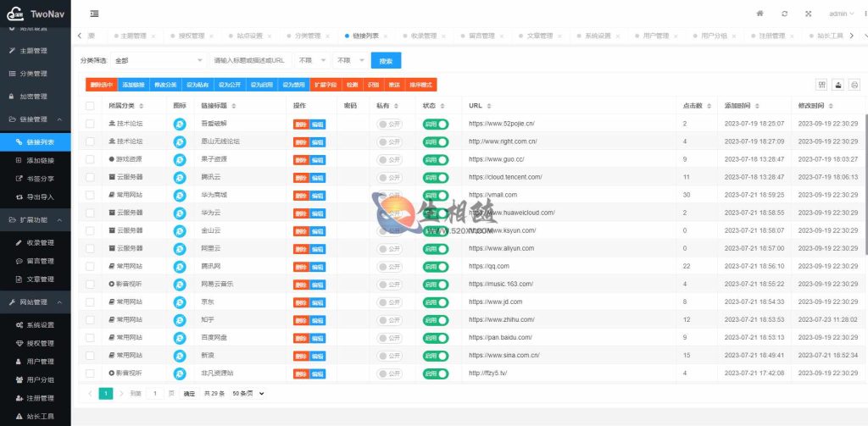
Task: Collapse the 网站管理 sidebar group
Action: [36, 302]
